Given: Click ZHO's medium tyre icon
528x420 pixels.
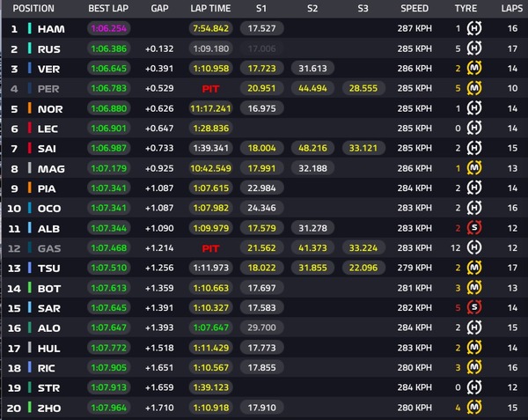Looking at the screenshot, I should pos(473,407).
